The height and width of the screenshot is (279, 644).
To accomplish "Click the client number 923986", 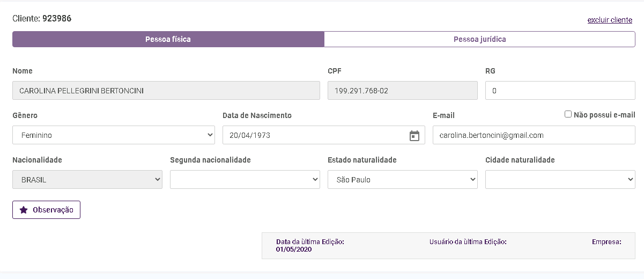I will (x=57, y=19).
